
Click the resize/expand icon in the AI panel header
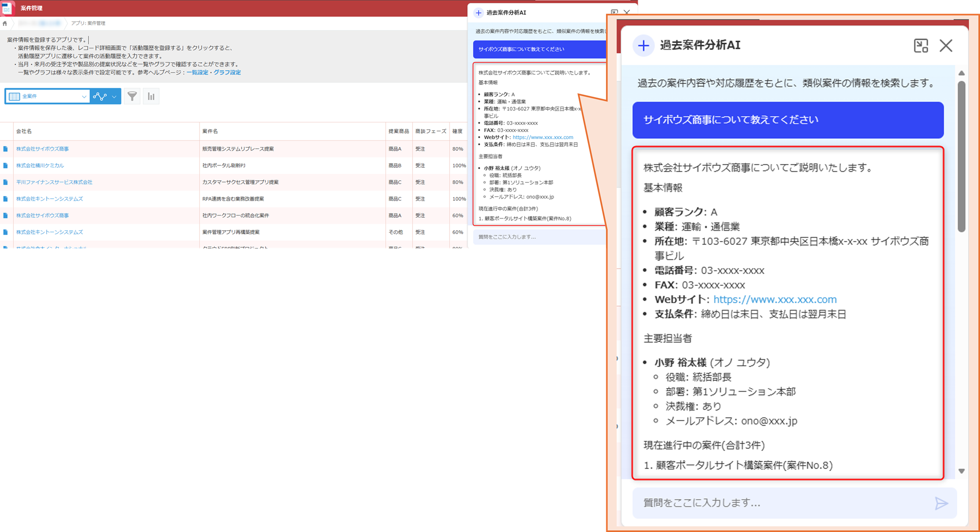(921, 45)
